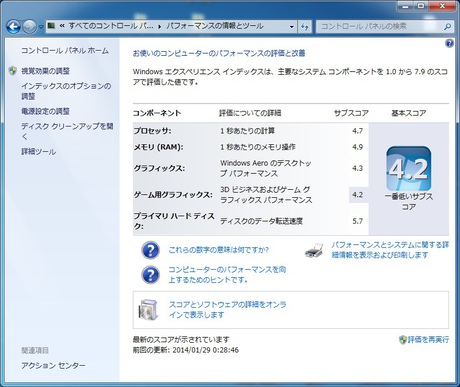Click the refresh button beside address bar
Image resolution: width=460 pixels, height=387 pixels.
point(304,27)
